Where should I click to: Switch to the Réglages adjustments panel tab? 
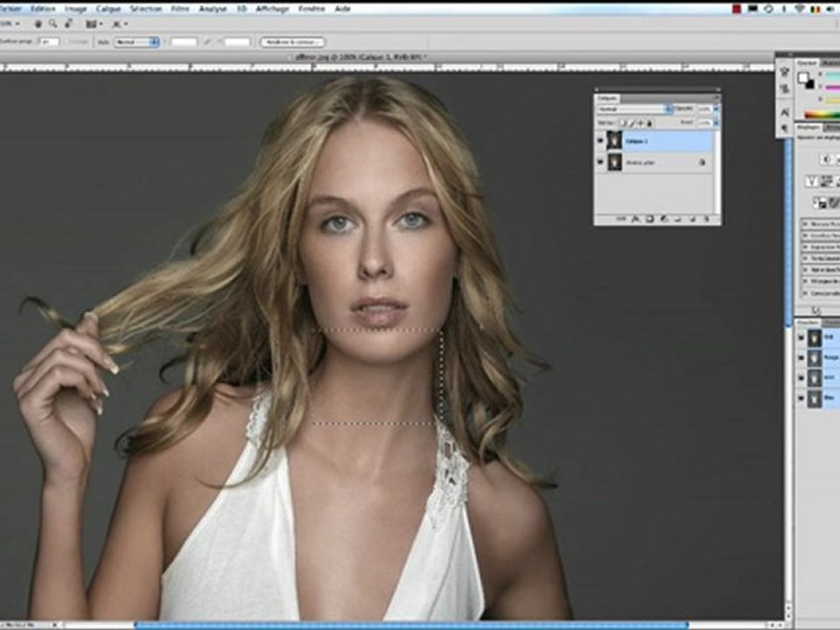[808, 128]
